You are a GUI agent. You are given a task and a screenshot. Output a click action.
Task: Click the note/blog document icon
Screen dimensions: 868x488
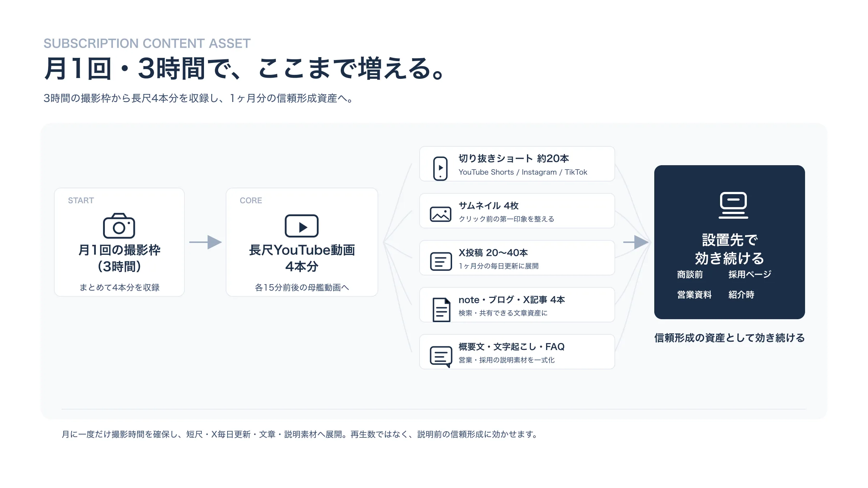pyautogui.click(x=441, y=310)
